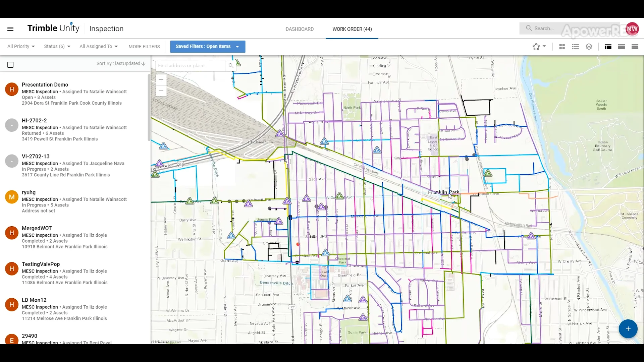This screenshot has height=362, width=644.
Task: Click the NW user avatar
Action: tap(632, 29)
